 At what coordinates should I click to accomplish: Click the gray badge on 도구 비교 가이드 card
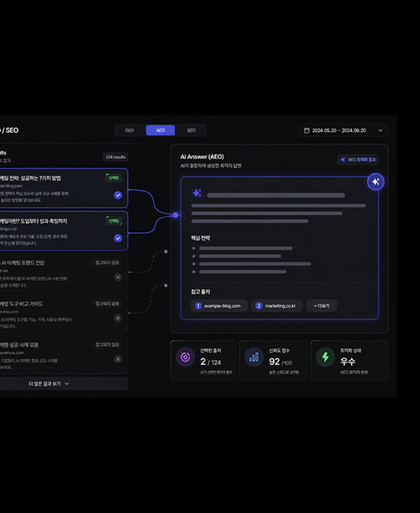(x=108, y=304)
